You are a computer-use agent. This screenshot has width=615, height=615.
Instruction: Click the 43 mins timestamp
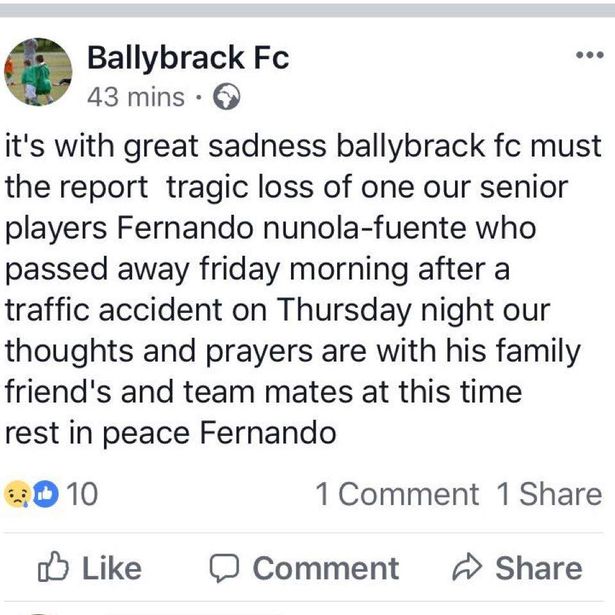pyautogui.click(x=136, y=97)
